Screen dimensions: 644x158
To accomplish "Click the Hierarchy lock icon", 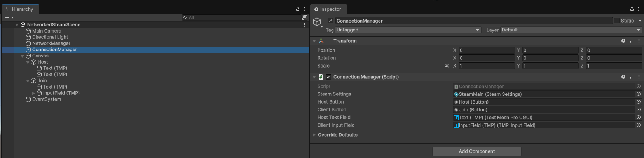I will tap(298, 9).
